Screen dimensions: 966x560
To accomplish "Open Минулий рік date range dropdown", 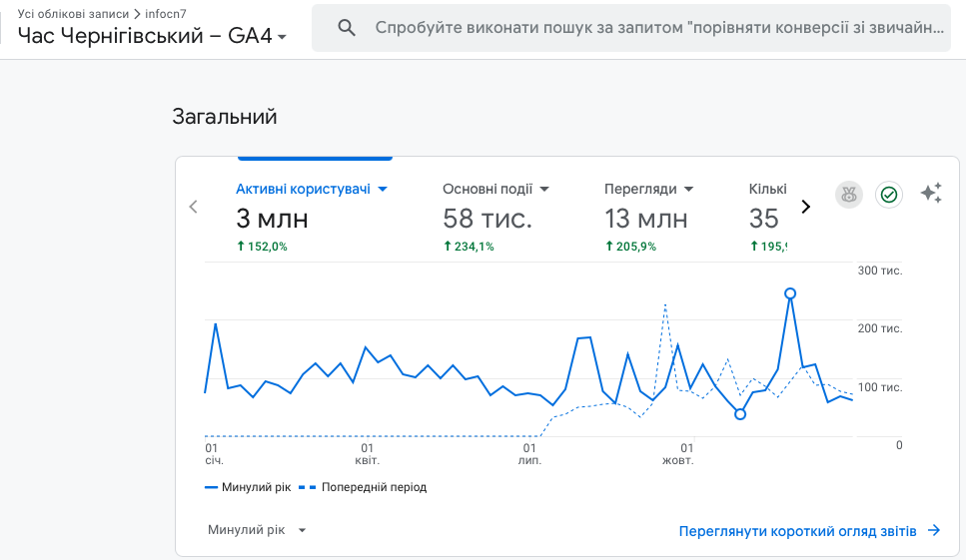I will (257, 530).
